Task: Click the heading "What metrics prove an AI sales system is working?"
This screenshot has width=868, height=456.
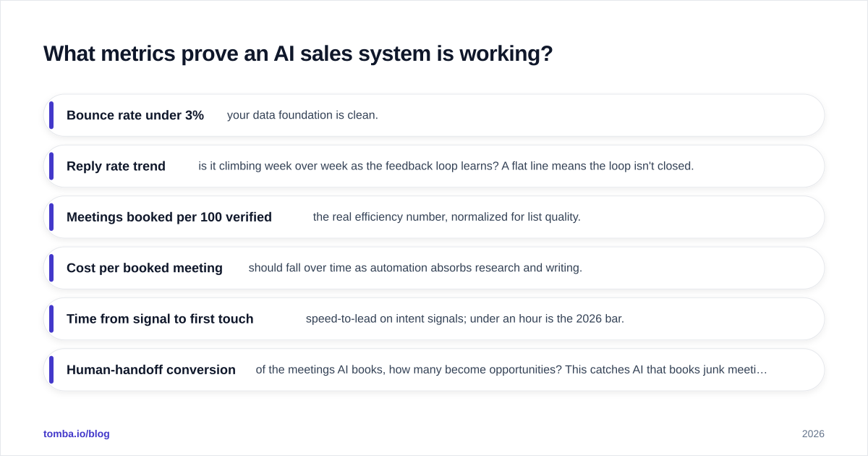Action: pos(298,54)
